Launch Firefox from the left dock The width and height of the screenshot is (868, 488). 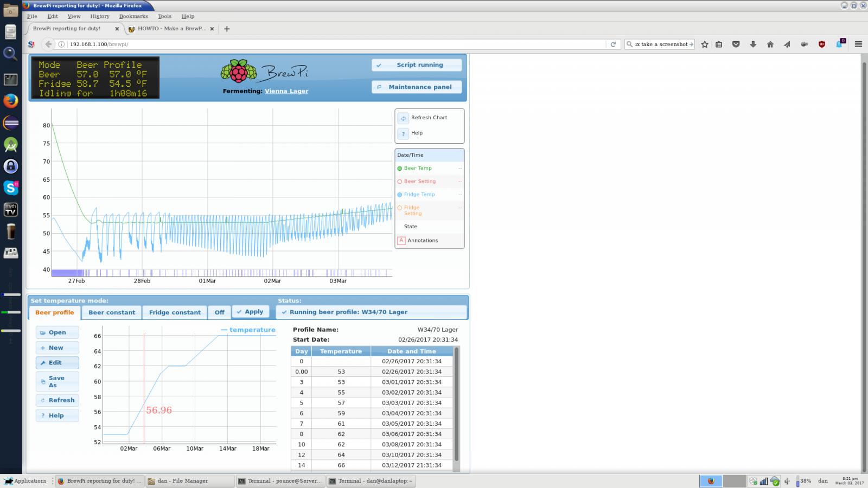click(x=11, y=101)
